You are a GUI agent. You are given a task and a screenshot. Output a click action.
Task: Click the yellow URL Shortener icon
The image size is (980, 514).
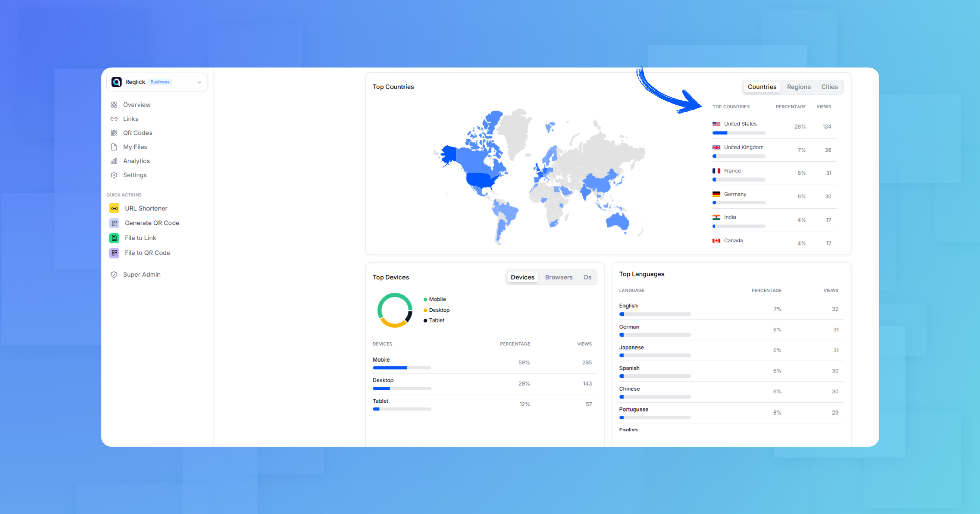point(114,208)
